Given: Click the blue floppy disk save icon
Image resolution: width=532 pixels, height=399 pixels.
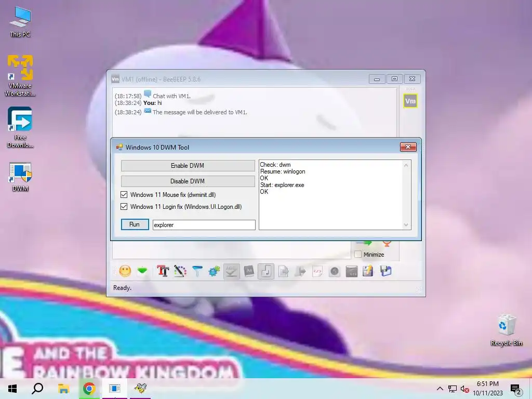Looking at the screenshot, I should 386,271.
